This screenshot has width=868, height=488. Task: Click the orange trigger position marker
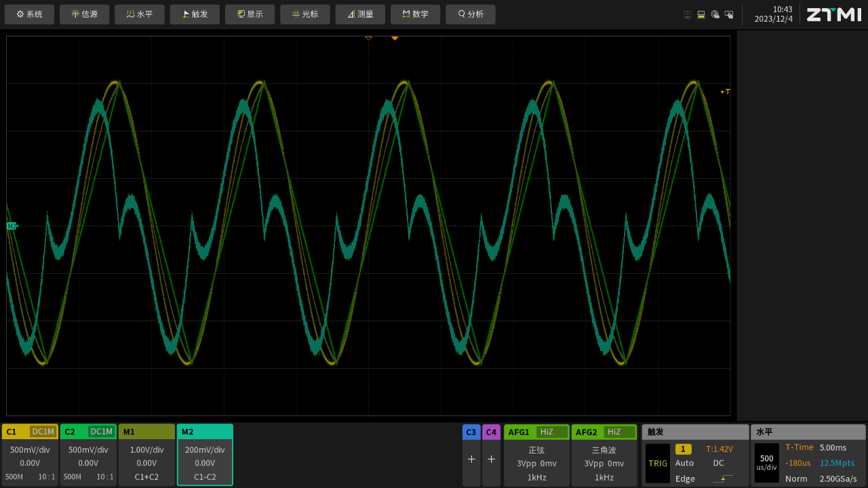[x=395, y=39]
